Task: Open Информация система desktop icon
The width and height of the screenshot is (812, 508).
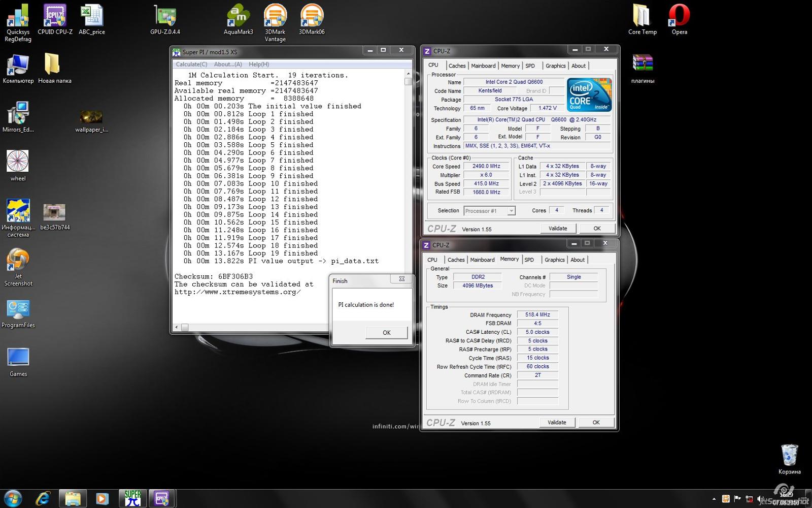Action: coord(18,218)
